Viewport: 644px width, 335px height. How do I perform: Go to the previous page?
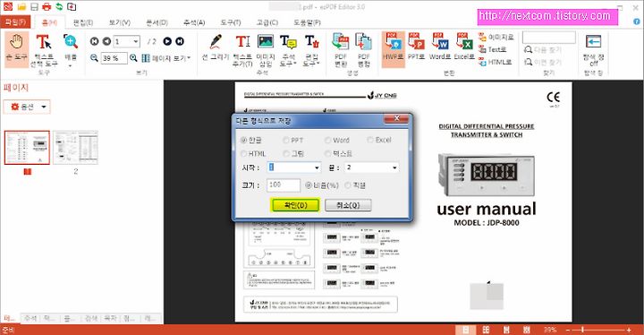pos(106,41)
